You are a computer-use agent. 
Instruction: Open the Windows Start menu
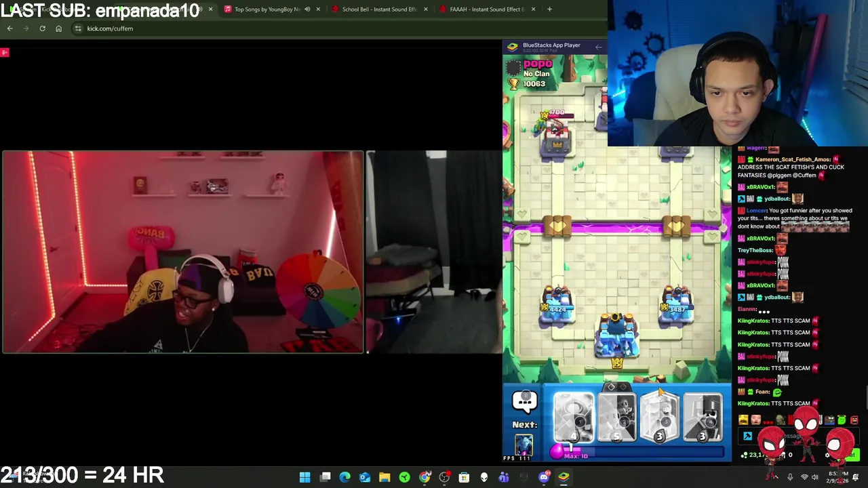tap(305, 477)
